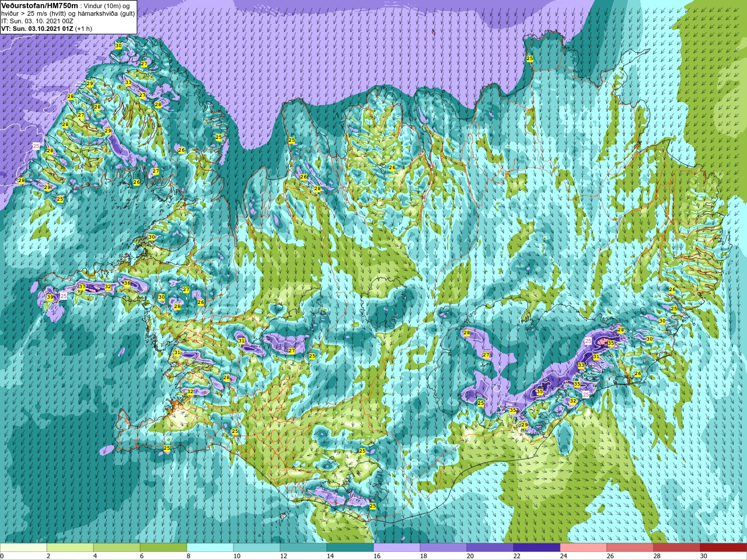
Task: Click the 2–4 m/s light green legend swatch
Action: pyautogui.click(x=70, y=548)
